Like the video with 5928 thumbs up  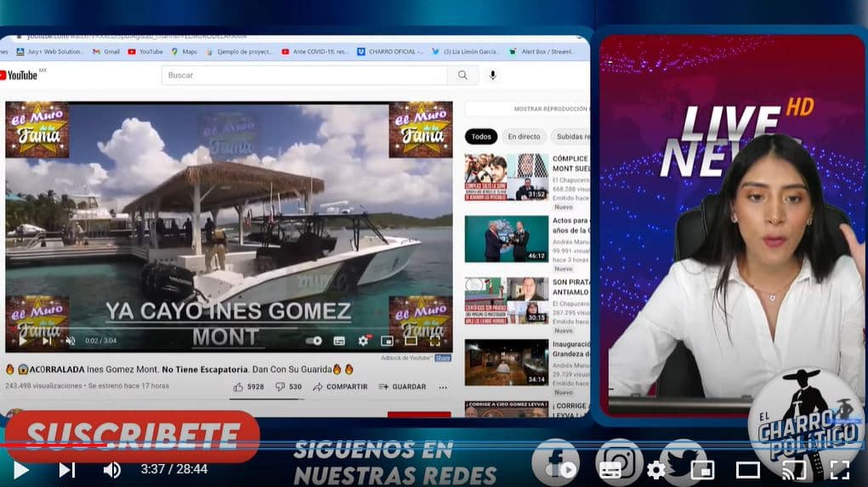pyautogui.click(x=248, y=387)
